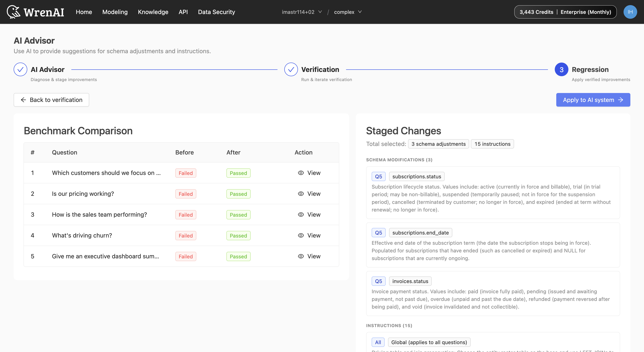Image resolution: width=644 pixels, height=352 pixels.
Task: Click Passed badge for sales team question
Action: 238,215
